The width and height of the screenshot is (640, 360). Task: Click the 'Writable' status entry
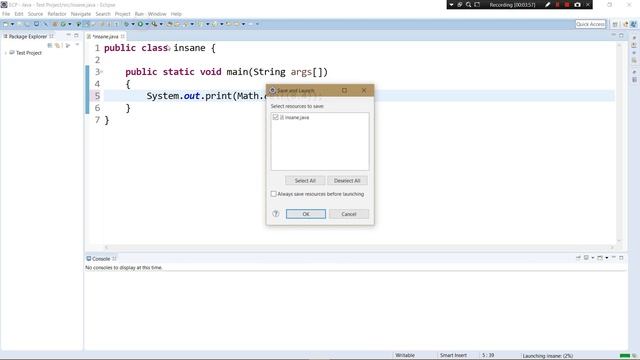click(x=405, y=355)
